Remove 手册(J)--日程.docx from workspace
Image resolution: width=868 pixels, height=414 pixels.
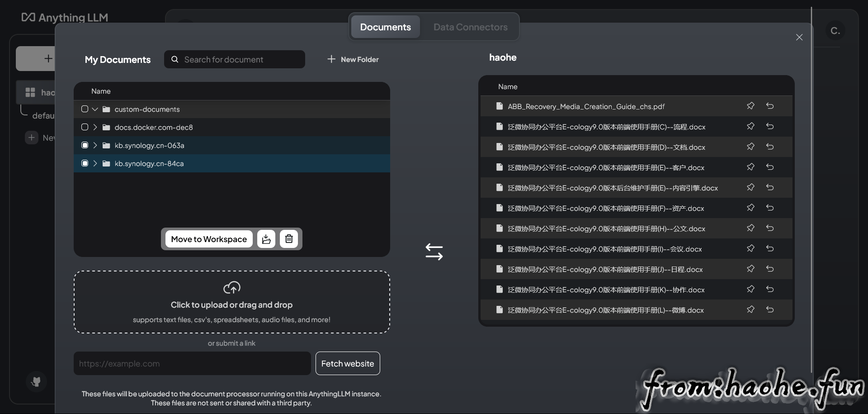[x=770, y=269]
